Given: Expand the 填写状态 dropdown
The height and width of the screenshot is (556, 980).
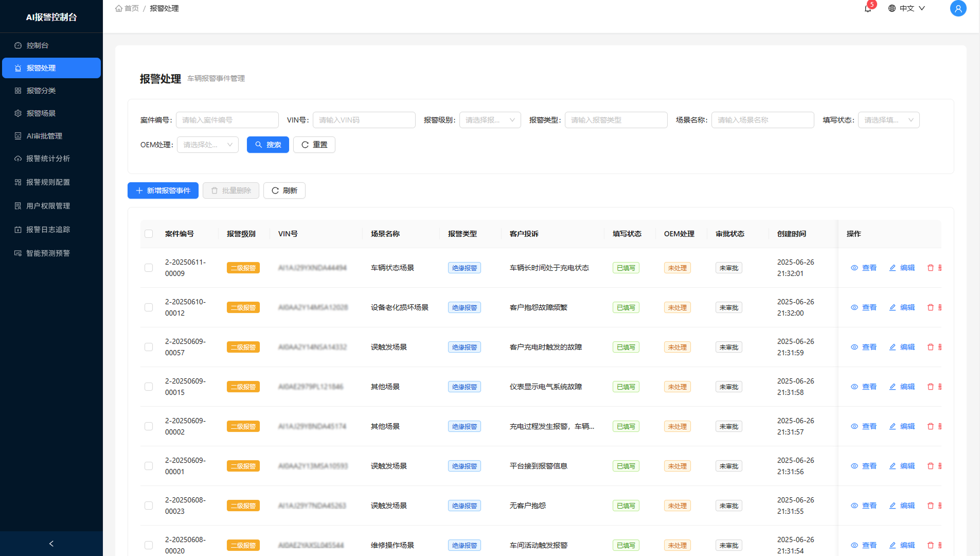Looking at the screenshot, I should click(x=888, y=120).
